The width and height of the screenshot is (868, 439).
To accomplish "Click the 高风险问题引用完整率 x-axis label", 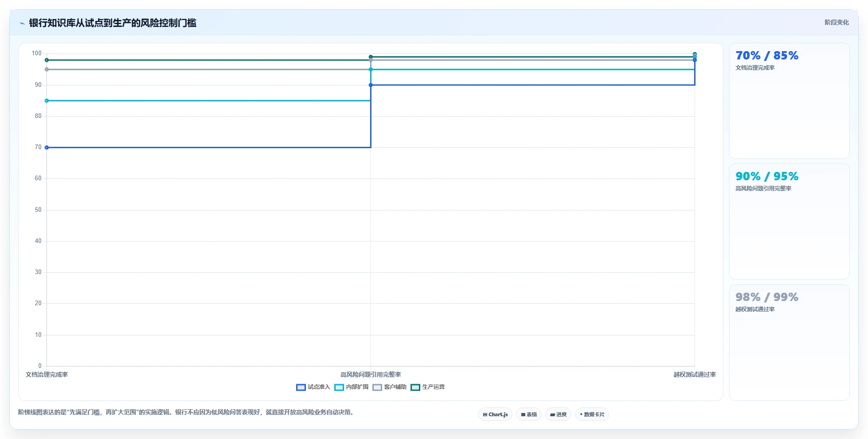I will click(371, 374).
